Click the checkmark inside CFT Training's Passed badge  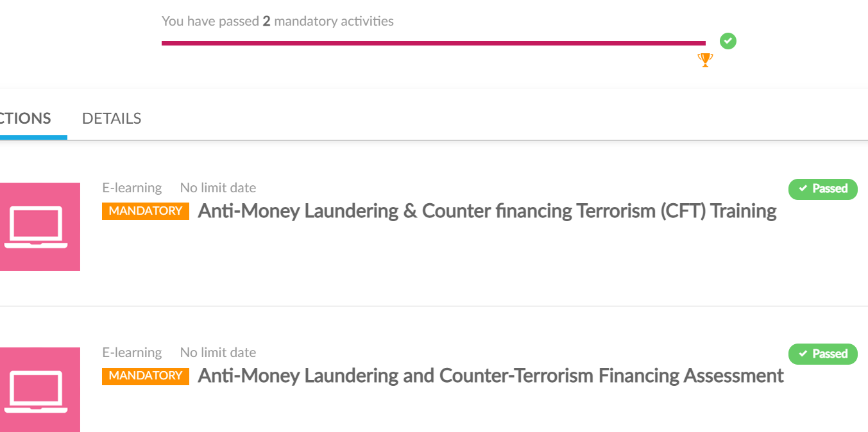(x=803, y=188)
